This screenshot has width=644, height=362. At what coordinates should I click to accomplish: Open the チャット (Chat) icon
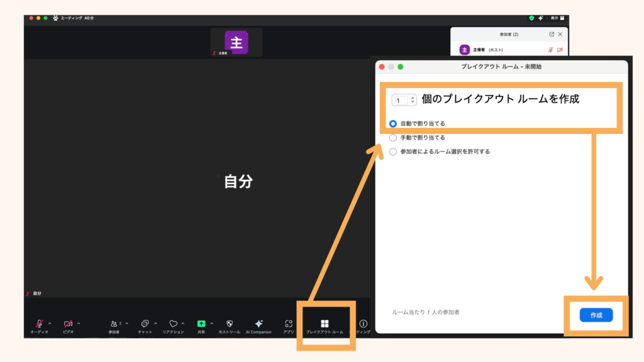[x=144, y=322]
